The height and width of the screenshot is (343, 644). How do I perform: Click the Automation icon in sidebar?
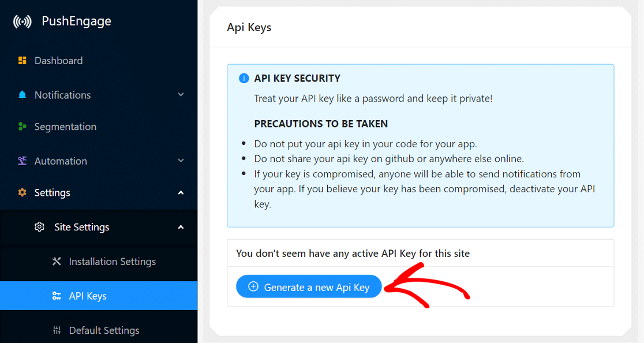pyautogui.click(x=22, y=161)
